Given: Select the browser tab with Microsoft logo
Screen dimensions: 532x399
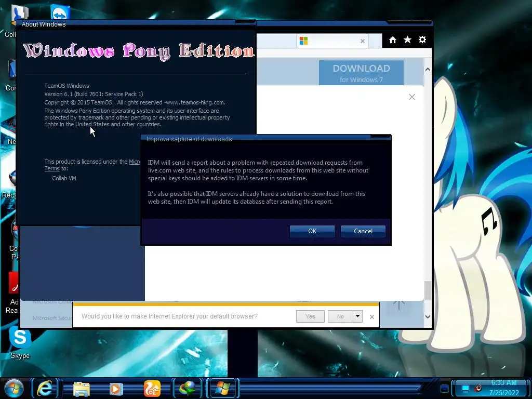Looking at the screenshot, I should pyautogui.click(x=332, y=41).
